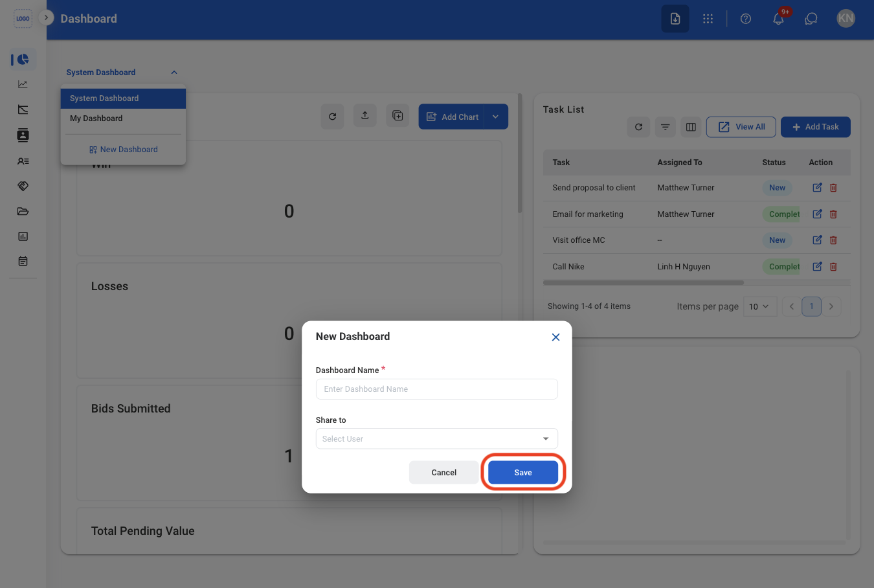Click the Add Task button
874x588 pixels.
pos(816,127)
